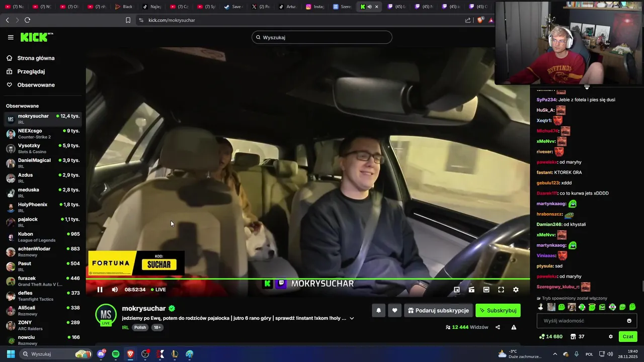Expand the stream title description

click(x=352, y=318)
